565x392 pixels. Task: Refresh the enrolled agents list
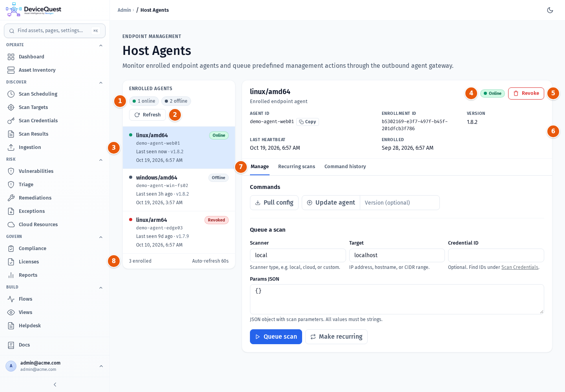[148, 115]
